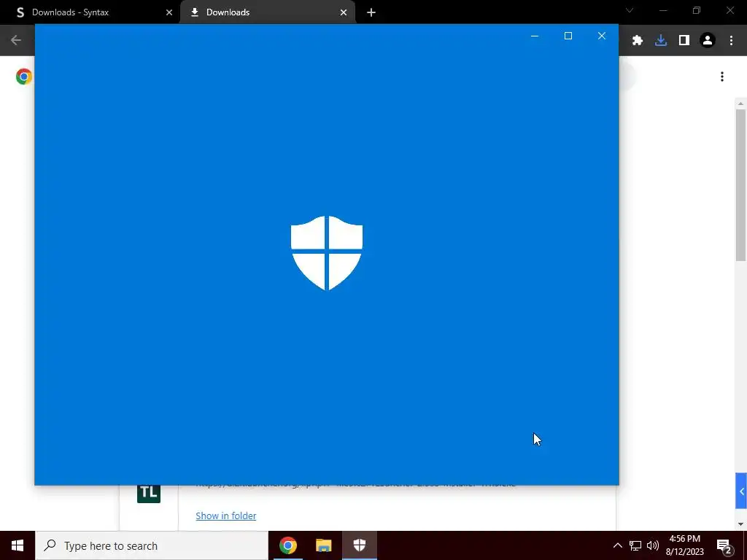Go back in Chrome
The image size is (747, 560).
[16, 40]
